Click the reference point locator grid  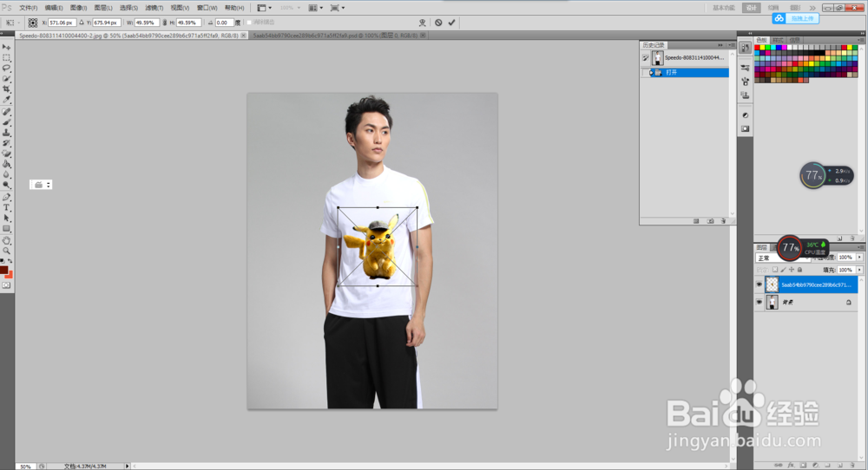(x=33, y=23)
